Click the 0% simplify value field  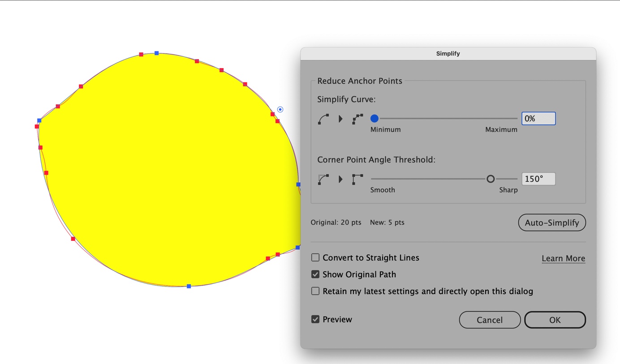coord(538,118)
